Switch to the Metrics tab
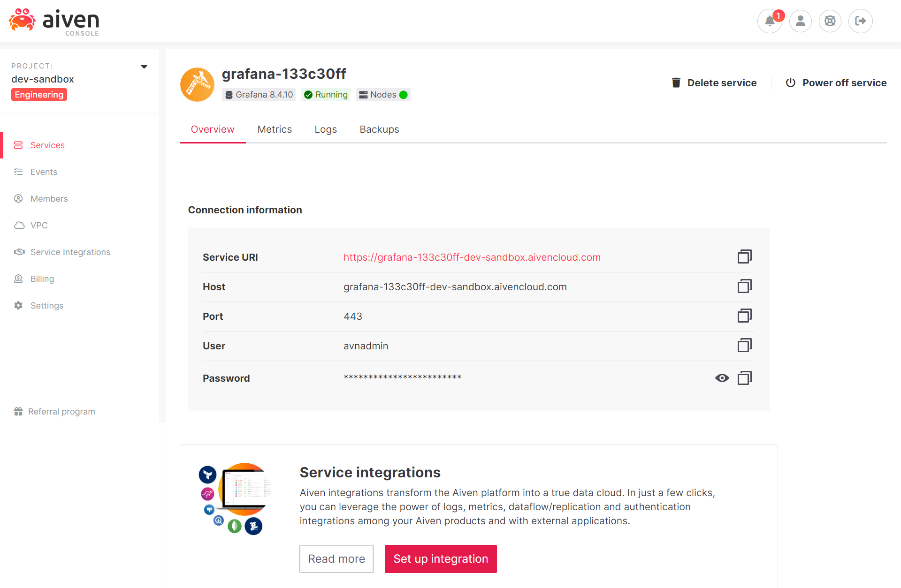This screenshot has width=901, height=588. [x=275, y=129]
